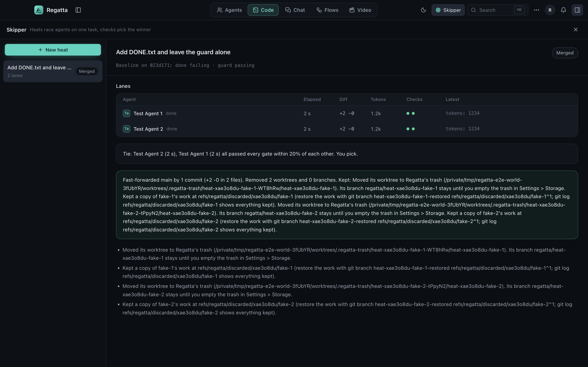Open the Video tab
Image resolution: width=588 pixels, height=367 pixels.
[x=360, y=10]
